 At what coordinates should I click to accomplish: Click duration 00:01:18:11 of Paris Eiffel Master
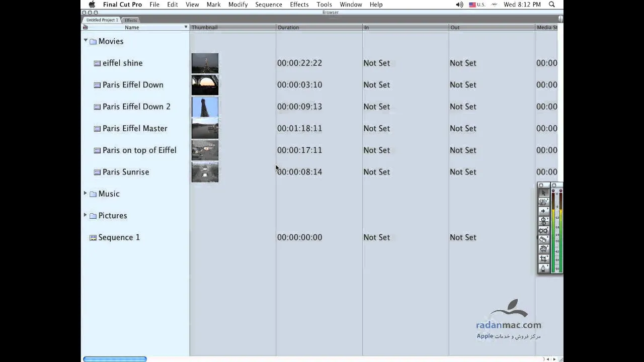pyautogui.click(x=299, y=129)
